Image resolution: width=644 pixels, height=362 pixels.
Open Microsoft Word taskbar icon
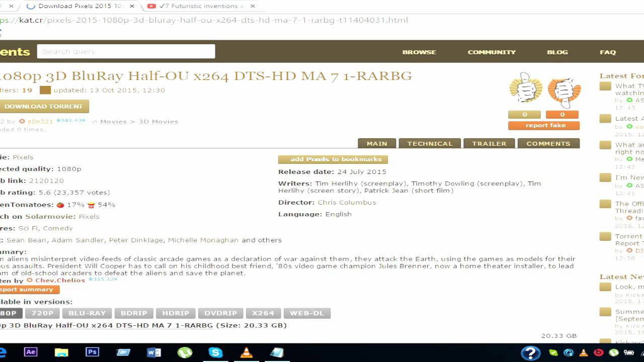(x=154, y=352)
